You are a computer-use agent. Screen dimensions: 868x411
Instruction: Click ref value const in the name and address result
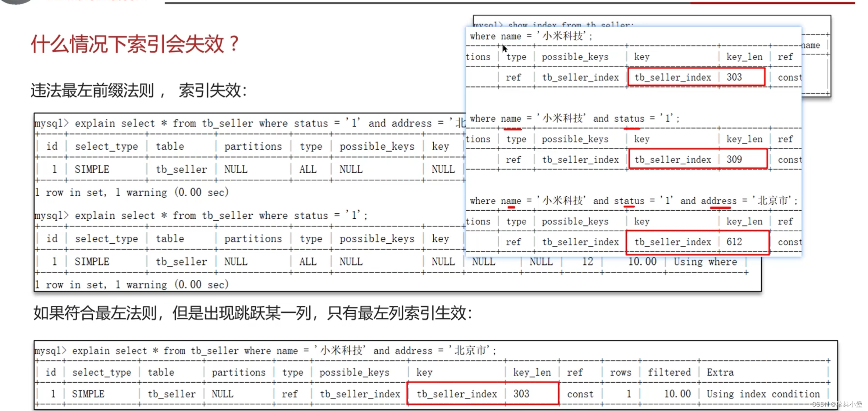pyautogui.click(x=580, y=394)
